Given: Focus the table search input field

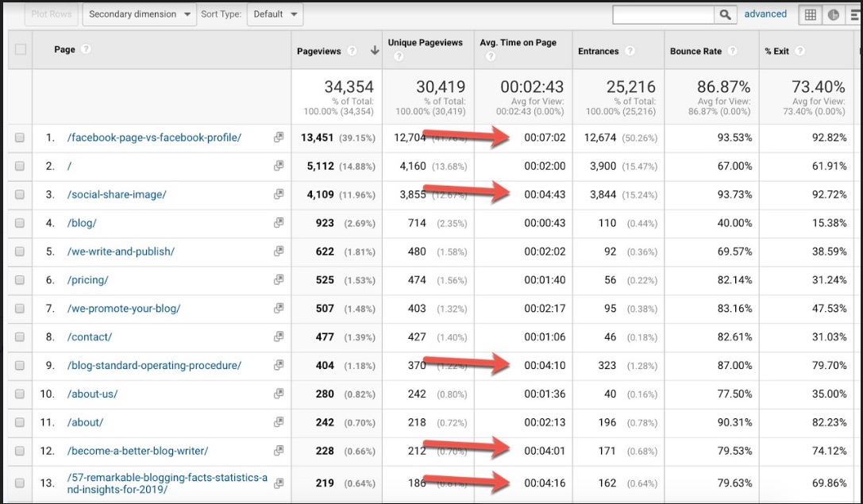Looking at the screenshot, I should pos(663,14).
